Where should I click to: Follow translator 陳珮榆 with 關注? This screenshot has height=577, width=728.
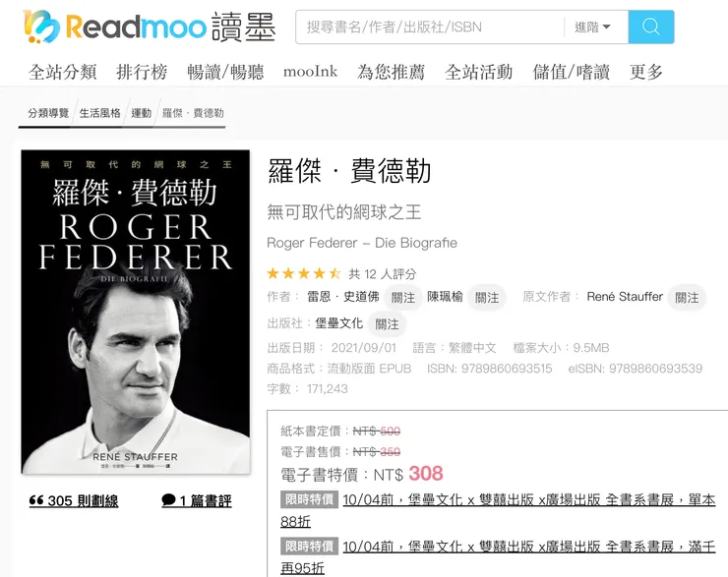(x=487, y=297)
